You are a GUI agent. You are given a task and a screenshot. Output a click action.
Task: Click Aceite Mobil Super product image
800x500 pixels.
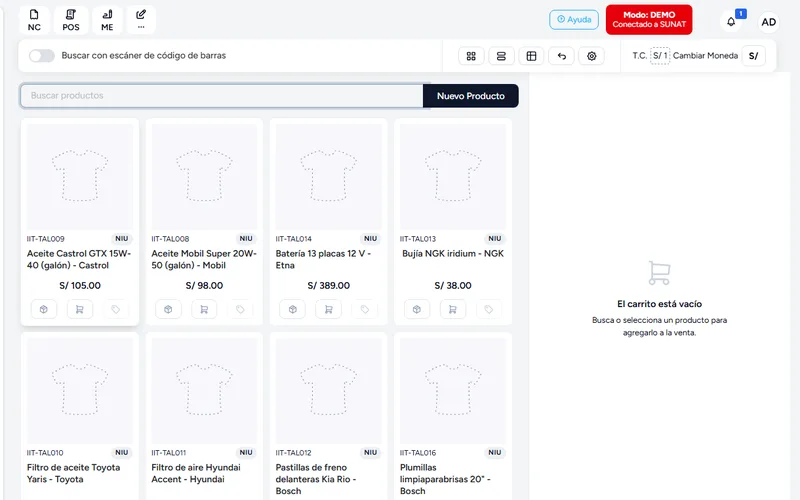coord(204,177)
